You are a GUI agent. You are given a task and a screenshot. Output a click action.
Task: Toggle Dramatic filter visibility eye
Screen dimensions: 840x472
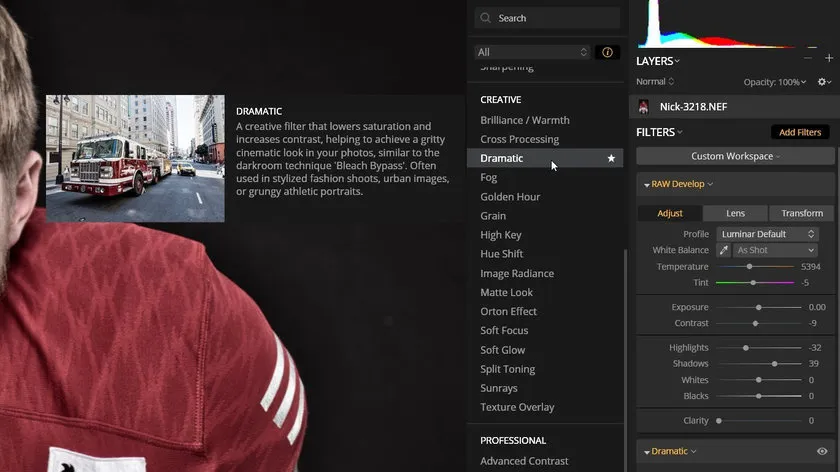point(822,451)
